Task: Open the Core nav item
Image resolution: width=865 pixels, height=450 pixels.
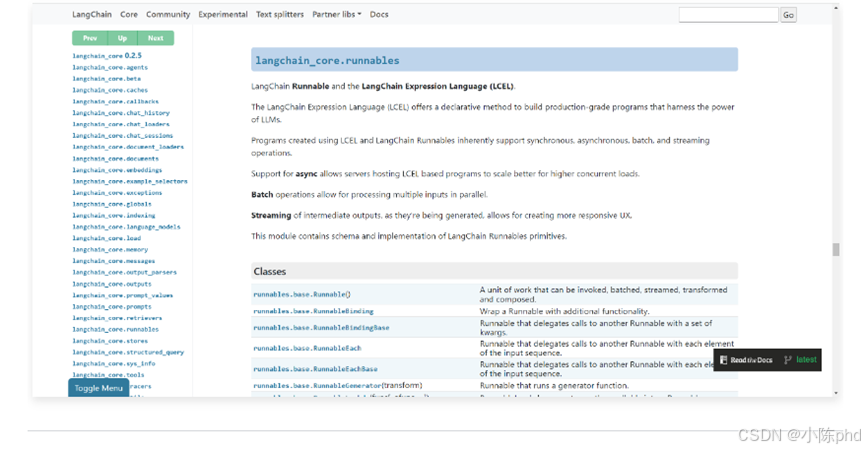Action: point(129,14)
